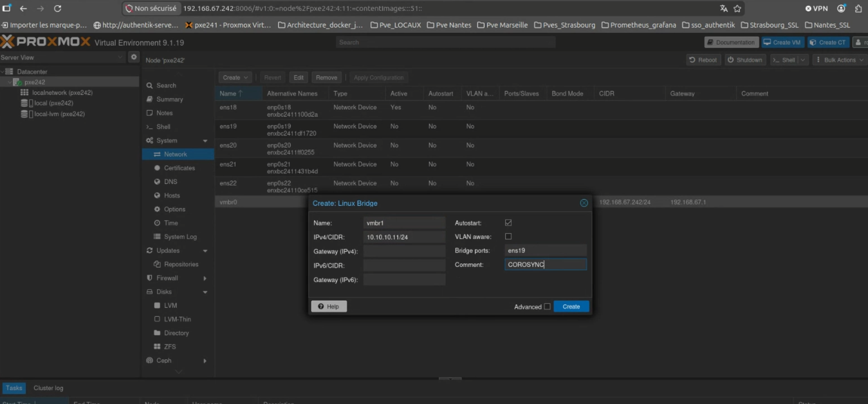Screen dimensions: 868x404
Task: Click the Proxmox Search field
Action: click(x=445, y=42)
